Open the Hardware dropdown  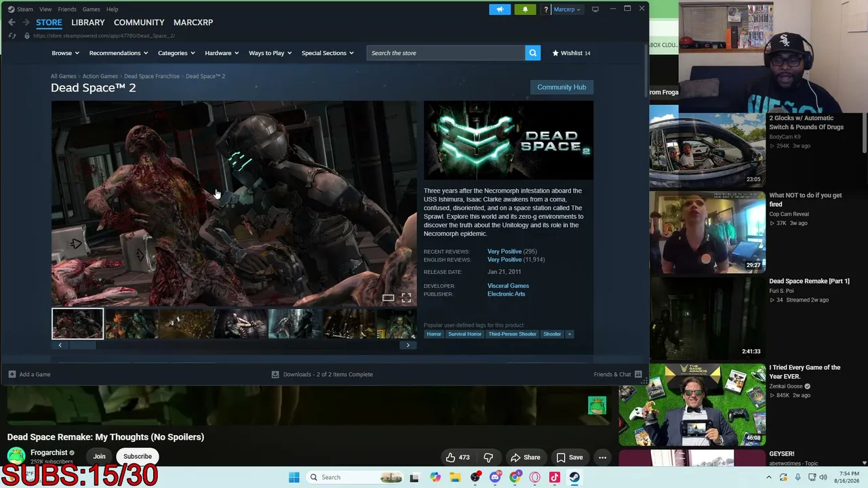222,53
